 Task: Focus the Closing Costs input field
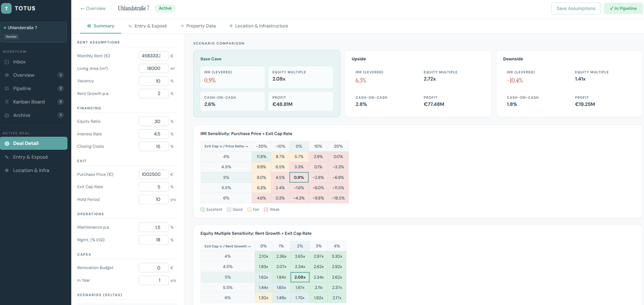154,146
